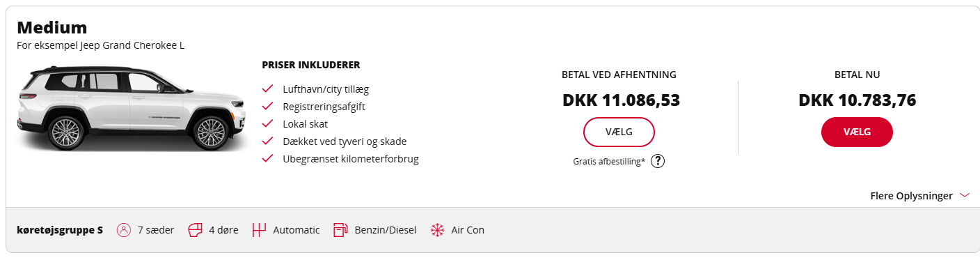Viewport: 980px width, 260px height.
Task: Click the Benzin/Diesel fuel pump icon
Action: point(340,230)
